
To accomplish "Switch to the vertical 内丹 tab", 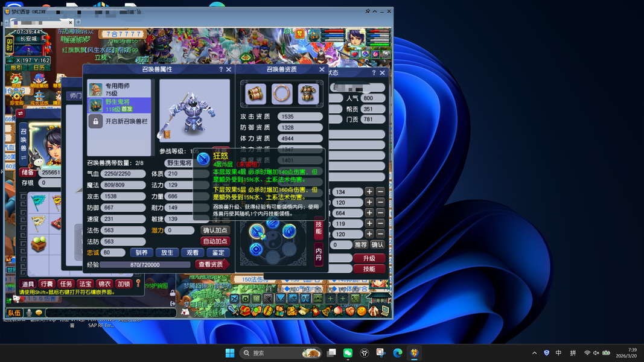I will coord(319,254).
